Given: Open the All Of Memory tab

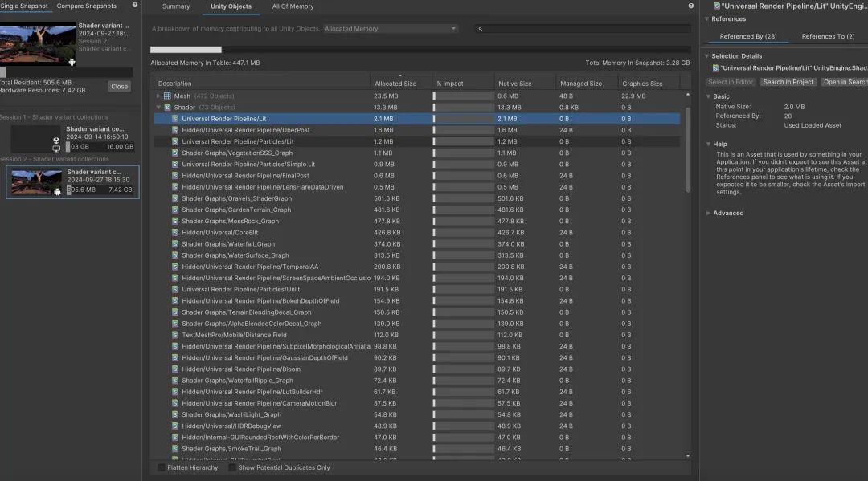Looking at the screenshot, I should (x=293, y=6).
